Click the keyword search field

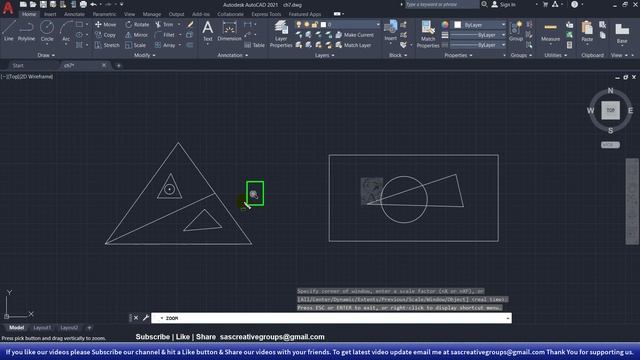[442, 4]
